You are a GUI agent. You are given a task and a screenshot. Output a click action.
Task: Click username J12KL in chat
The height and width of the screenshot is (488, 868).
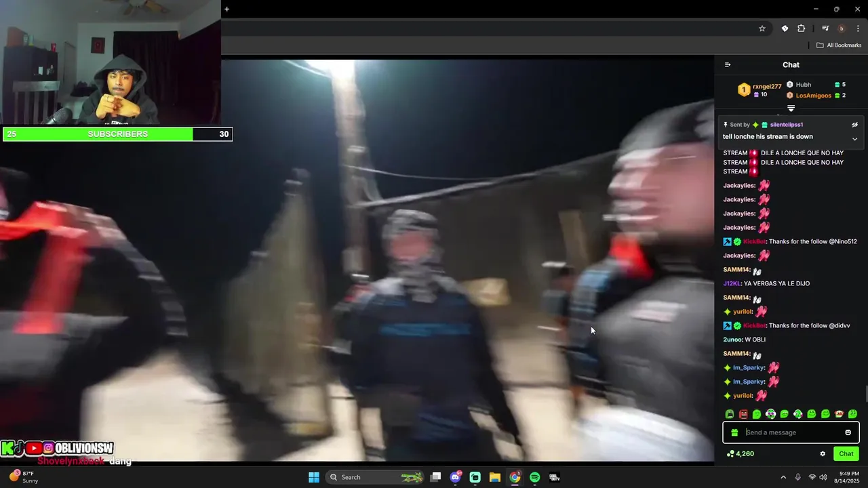coord(732,284)
